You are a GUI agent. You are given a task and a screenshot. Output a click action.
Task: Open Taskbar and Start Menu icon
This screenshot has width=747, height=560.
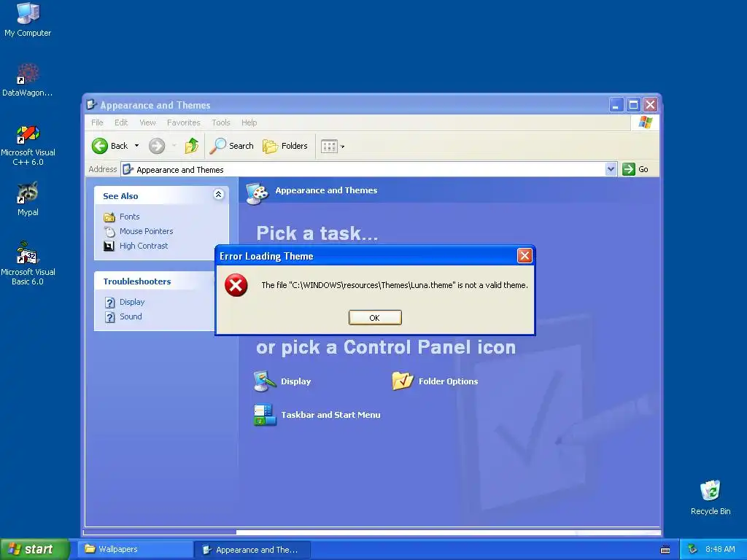click(265, 415)
